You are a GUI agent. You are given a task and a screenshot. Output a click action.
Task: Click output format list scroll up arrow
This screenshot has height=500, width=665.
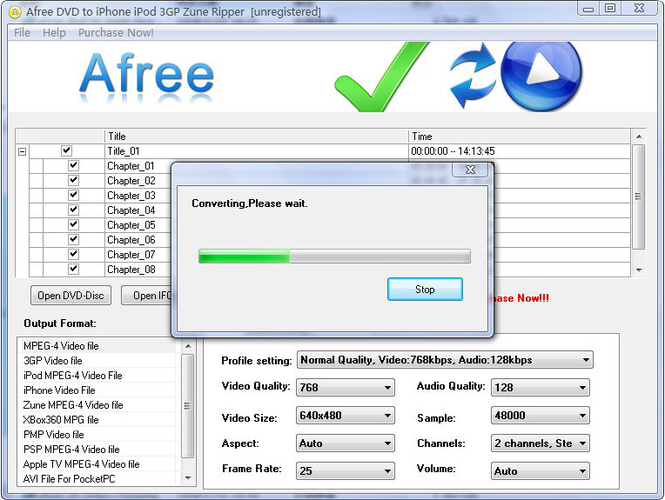187,346
